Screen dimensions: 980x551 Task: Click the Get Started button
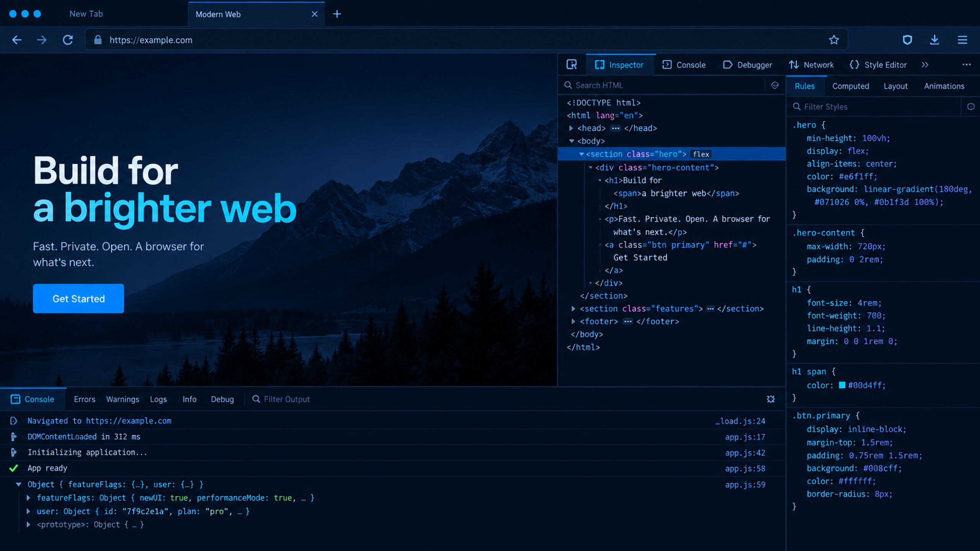pyautogui.click(x=78, y=298)
